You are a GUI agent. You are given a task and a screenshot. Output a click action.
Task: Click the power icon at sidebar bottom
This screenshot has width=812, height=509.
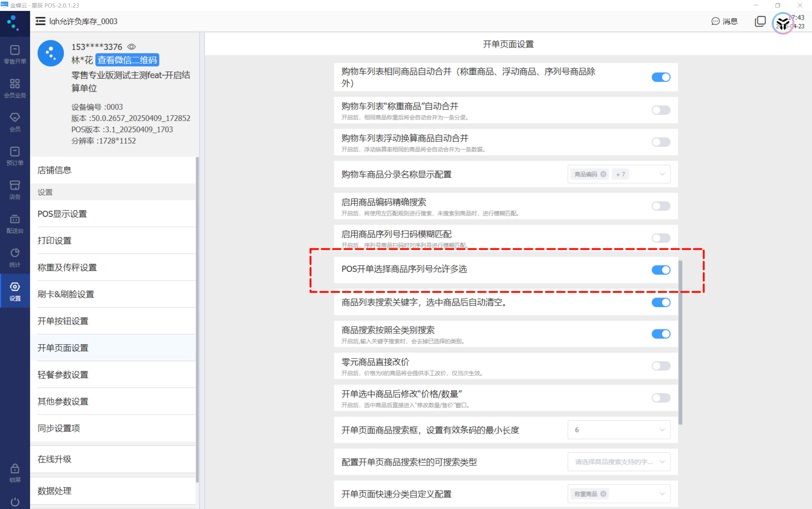15,502
